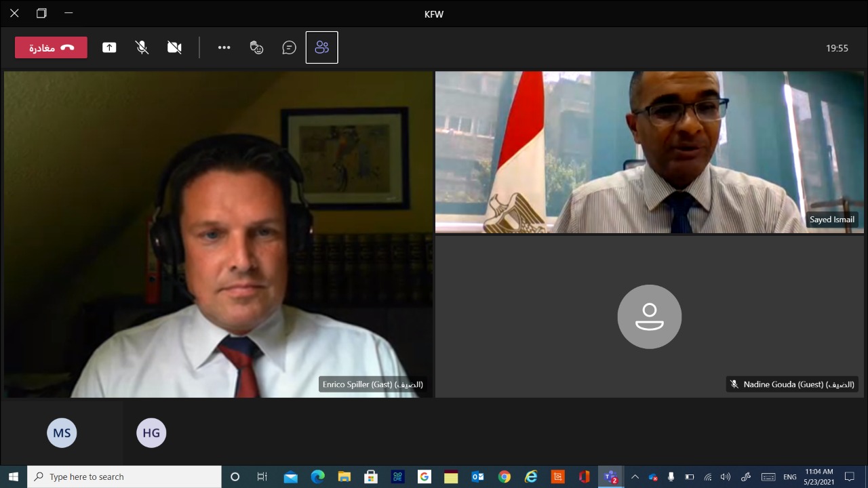Click the Windows search box
The height and width of the screenshot is (488, 868).
[x=125, y=477]
